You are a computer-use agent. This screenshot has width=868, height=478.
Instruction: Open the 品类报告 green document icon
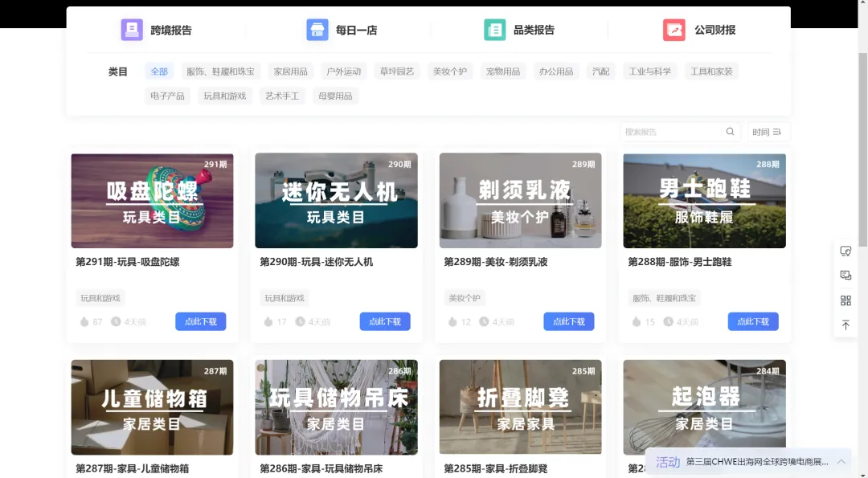[x=495, y=30]
